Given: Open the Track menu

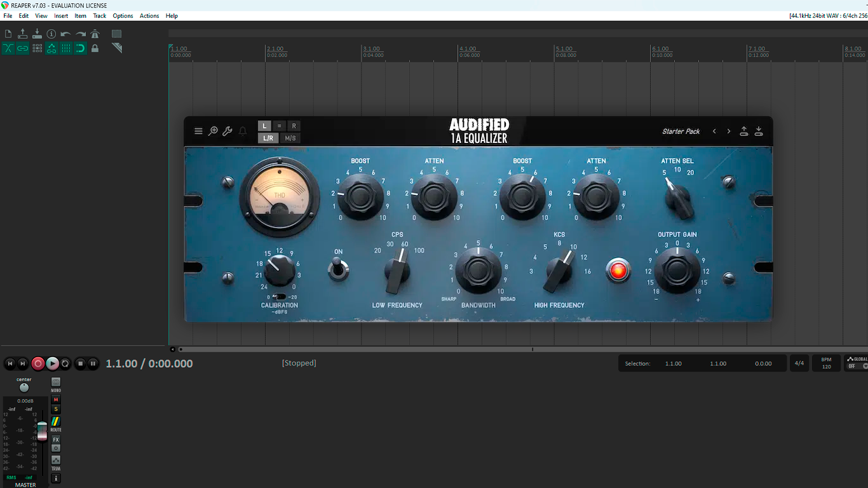Looking at the screenshot, I should point(100,16).
